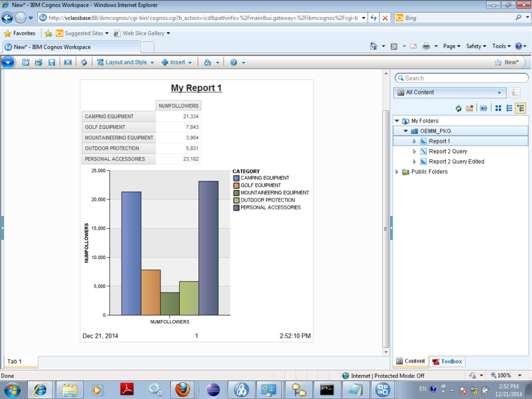Select Tab 1 at the workspace bottom
This screenshot has width=532, height=399.
pos(20,362)
